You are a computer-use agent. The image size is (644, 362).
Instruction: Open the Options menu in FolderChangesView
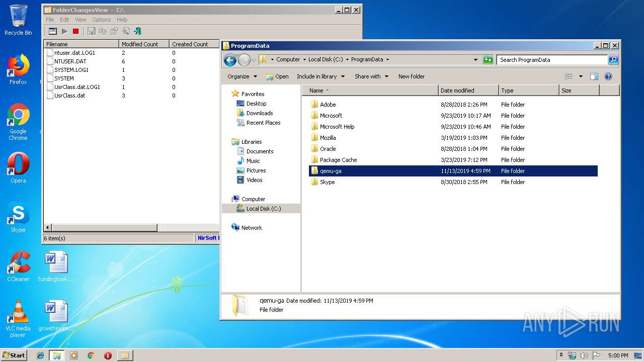tap(101, 20)
